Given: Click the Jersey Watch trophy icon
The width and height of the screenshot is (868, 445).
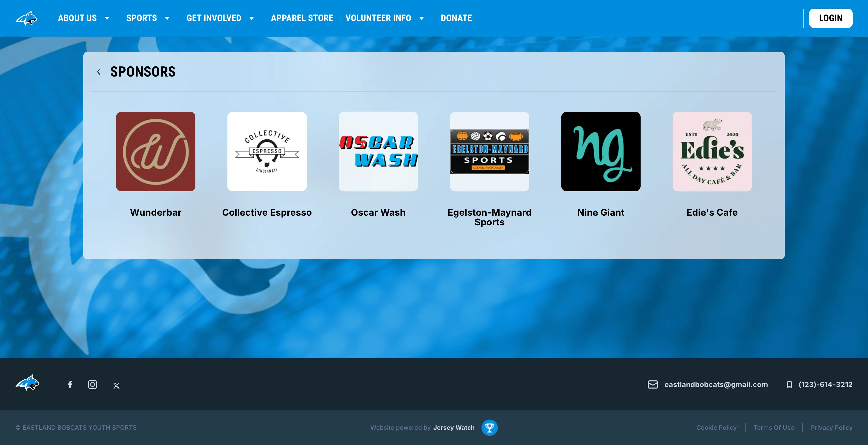Looking at the screenshot, I should click(490, 427).
